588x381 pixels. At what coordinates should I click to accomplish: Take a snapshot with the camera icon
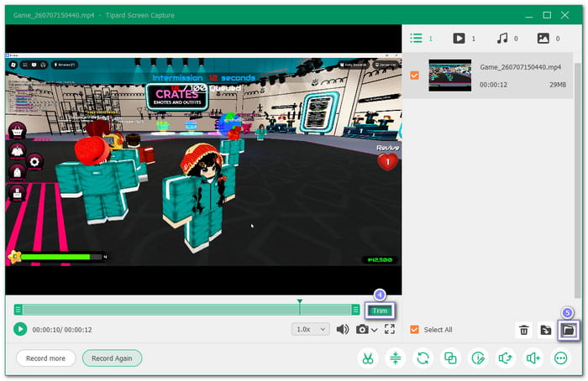(362, 329)
